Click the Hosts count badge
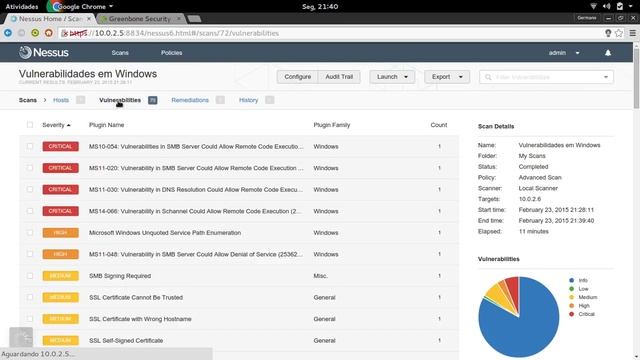Screen dimensions: 640x360 80,100
